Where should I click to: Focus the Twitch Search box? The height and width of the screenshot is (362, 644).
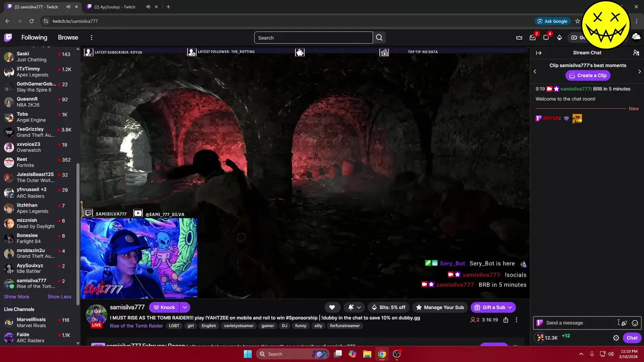(x=313, y=38)
